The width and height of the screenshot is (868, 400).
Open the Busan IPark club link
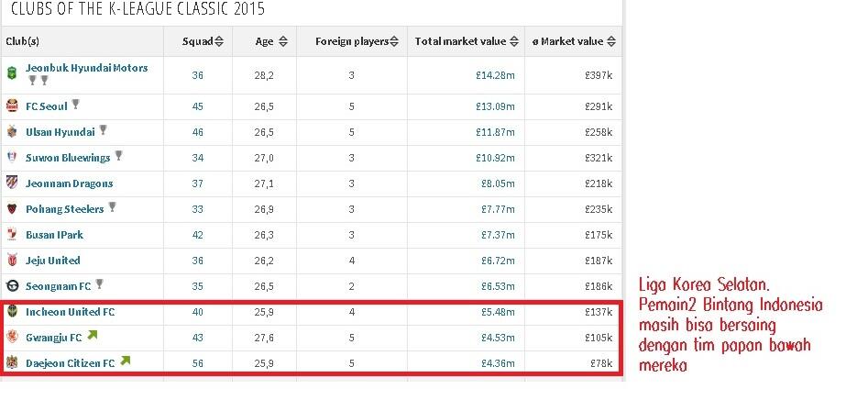[54, 235]
